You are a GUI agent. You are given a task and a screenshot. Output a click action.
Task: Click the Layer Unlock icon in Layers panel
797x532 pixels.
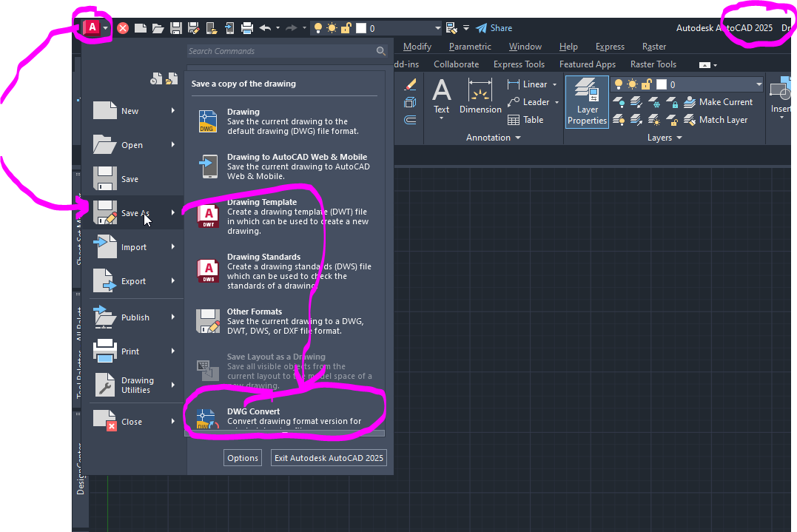[672, 120]
